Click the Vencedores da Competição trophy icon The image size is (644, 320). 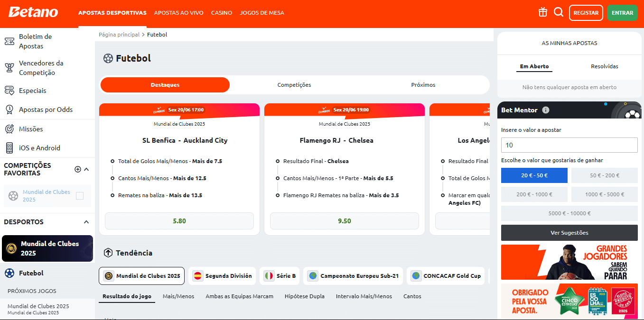9,68
